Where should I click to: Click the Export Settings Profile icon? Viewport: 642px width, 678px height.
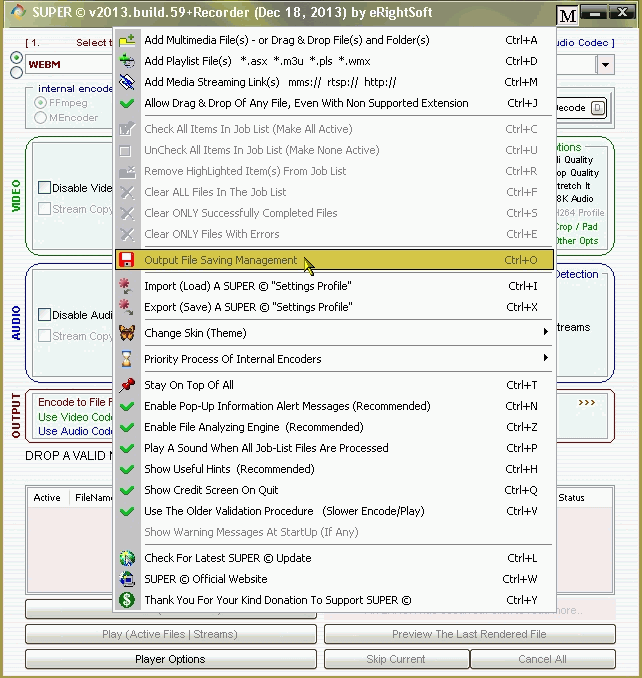pos(126,307)
